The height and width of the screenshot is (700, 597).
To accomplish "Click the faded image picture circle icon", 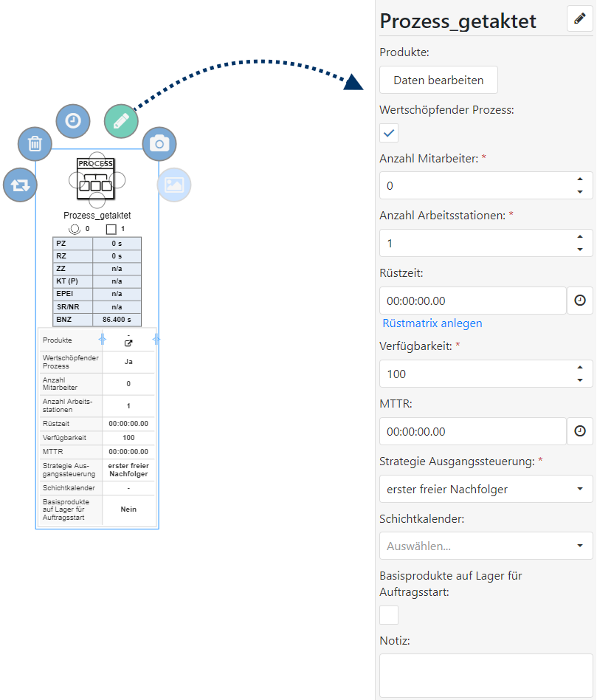I will [174, 185].
